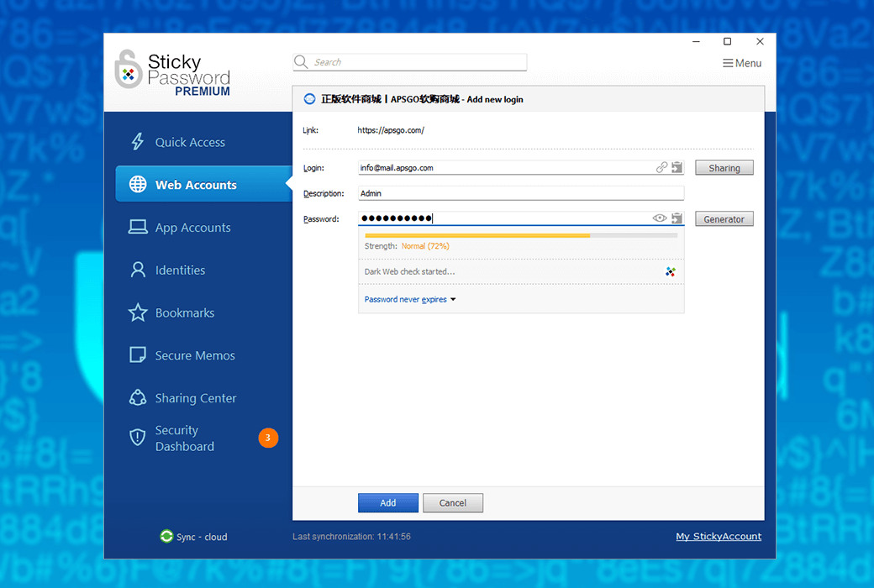Click the orange badge showing 3 alerts

coord(268,438)
